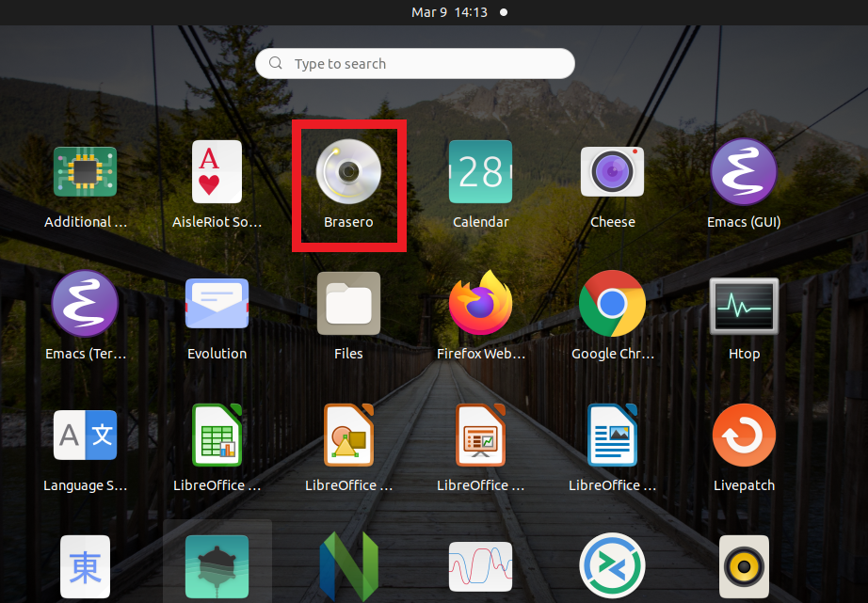Open the Rhythmbox speaker icon

click(744, 567)
